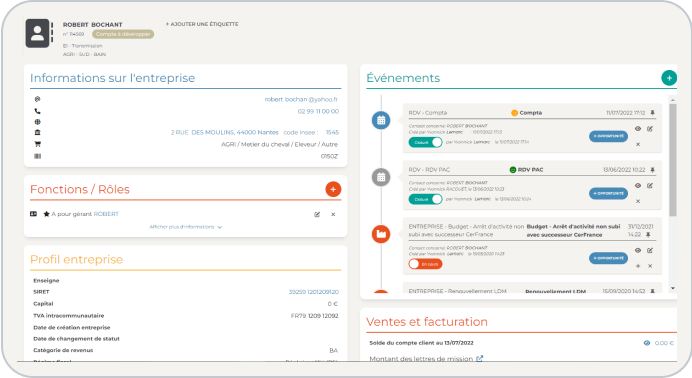
Task: Click the barcode icon next to 0150Z
Action: [x=38, y=156]
